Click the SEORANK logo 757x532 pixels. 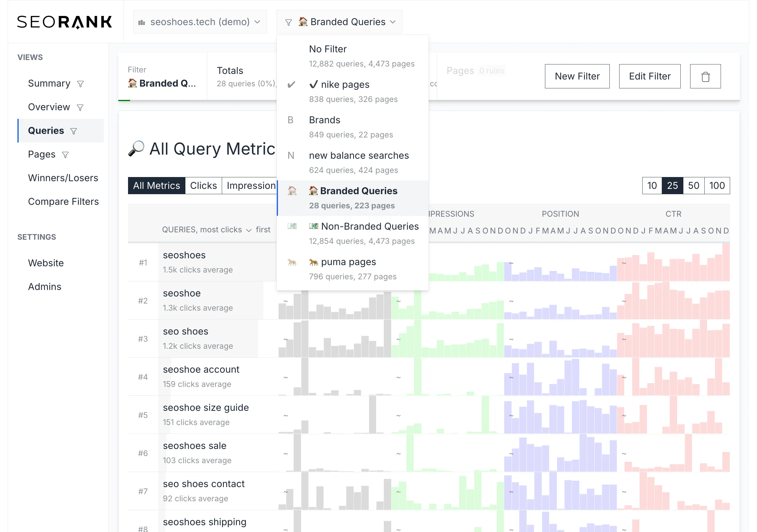coord(65,22)
